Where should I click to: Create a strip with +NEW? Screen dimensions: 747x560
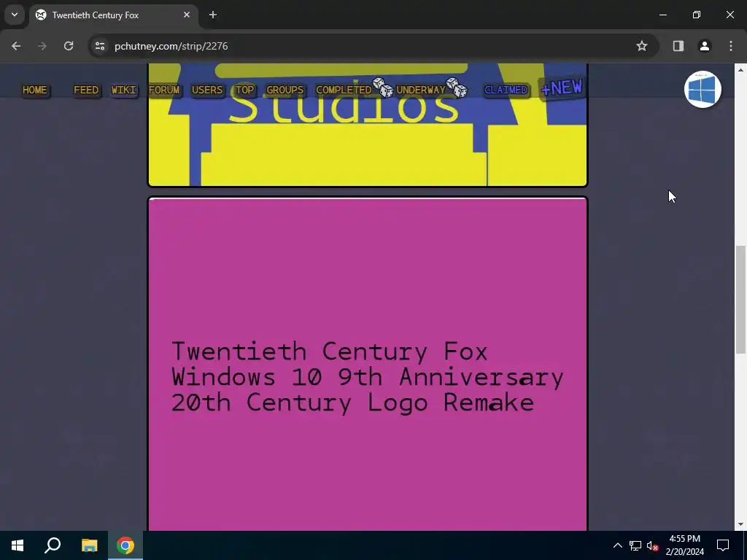click(x=562, y=87)
